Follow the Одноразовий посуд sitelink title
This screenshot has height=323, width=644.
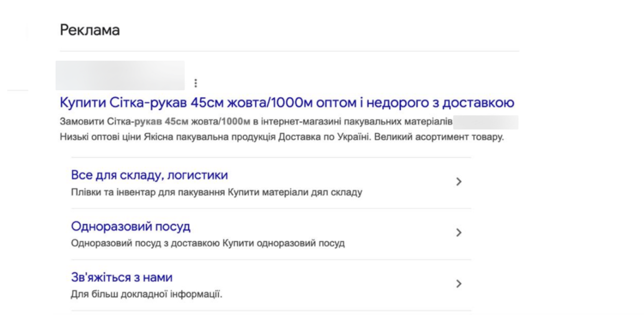coord(130,226)
